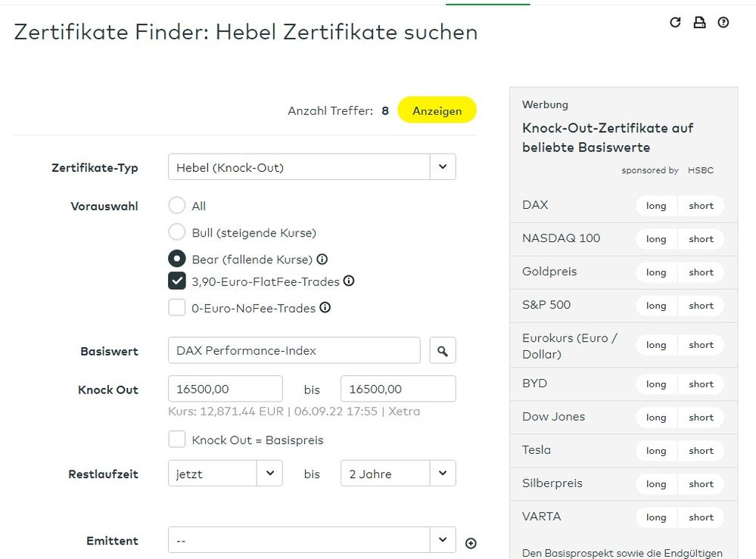
Task: Open info icon next to 0-Euro-NoFee-Trades
Action: [x=325, y=308]
